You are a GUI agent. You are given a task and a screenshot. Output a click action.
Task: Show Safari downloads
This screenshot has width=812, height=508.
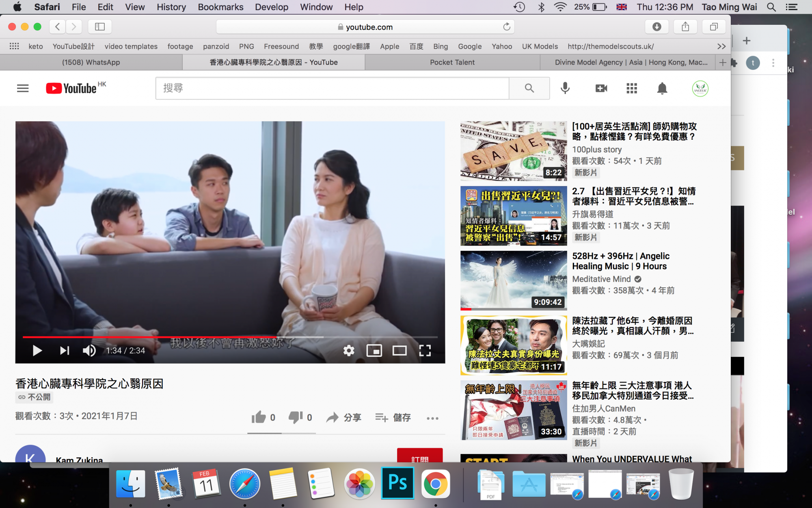point(657,27)
